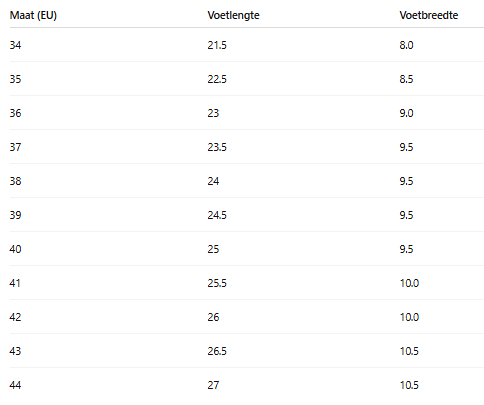Click foot length value 24.5

[x=217, y=215]
